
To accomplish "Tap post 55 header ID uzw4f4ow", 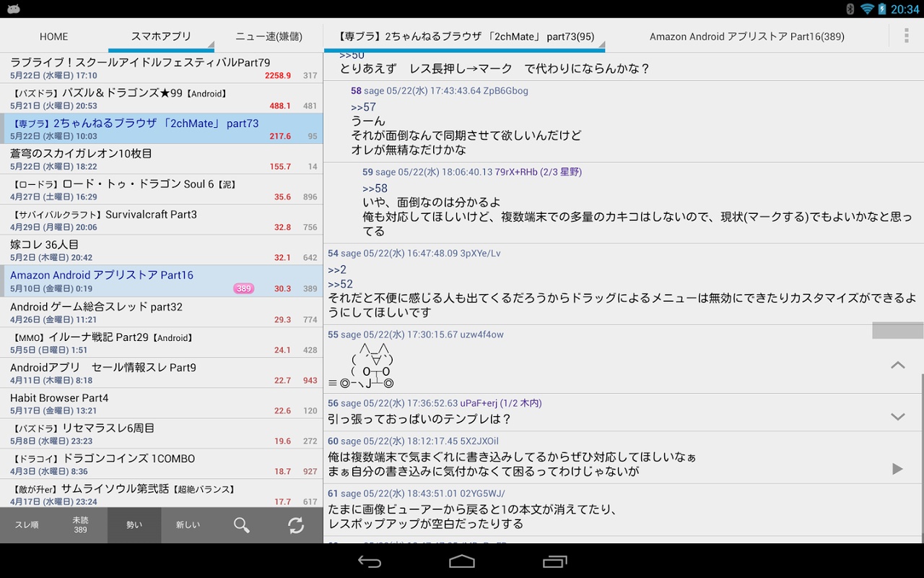I will tap(482, 335).
